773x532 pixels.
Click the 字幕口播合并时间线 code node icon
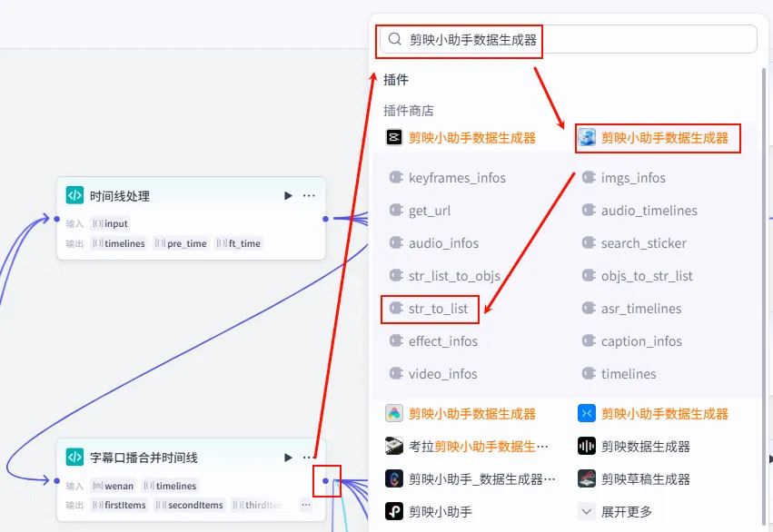point(74,458)
